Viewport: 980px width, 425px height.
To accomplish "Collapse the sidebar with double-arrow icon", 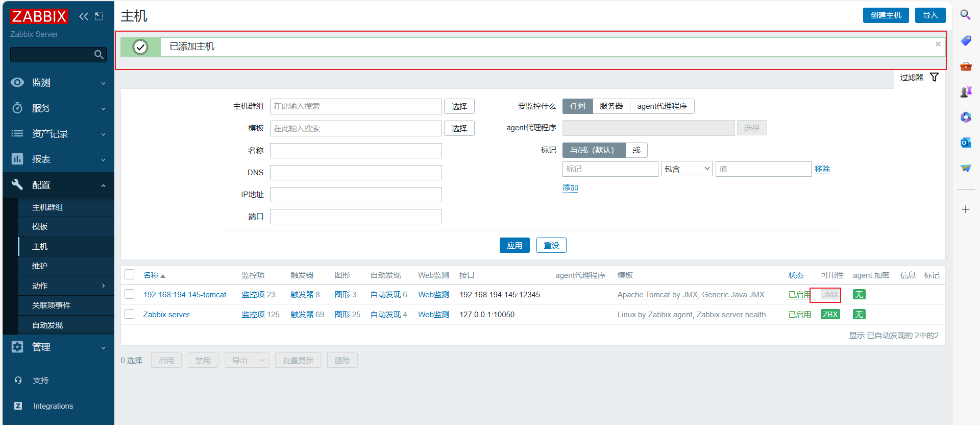I will tap(84, 16).
